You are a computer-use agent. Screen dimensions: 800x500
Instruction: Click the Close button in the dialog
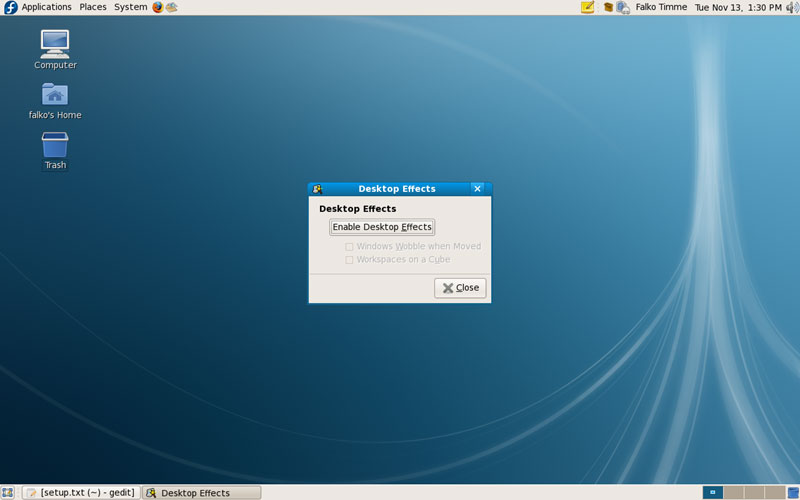pyautogui.click(x=460, y=288)
